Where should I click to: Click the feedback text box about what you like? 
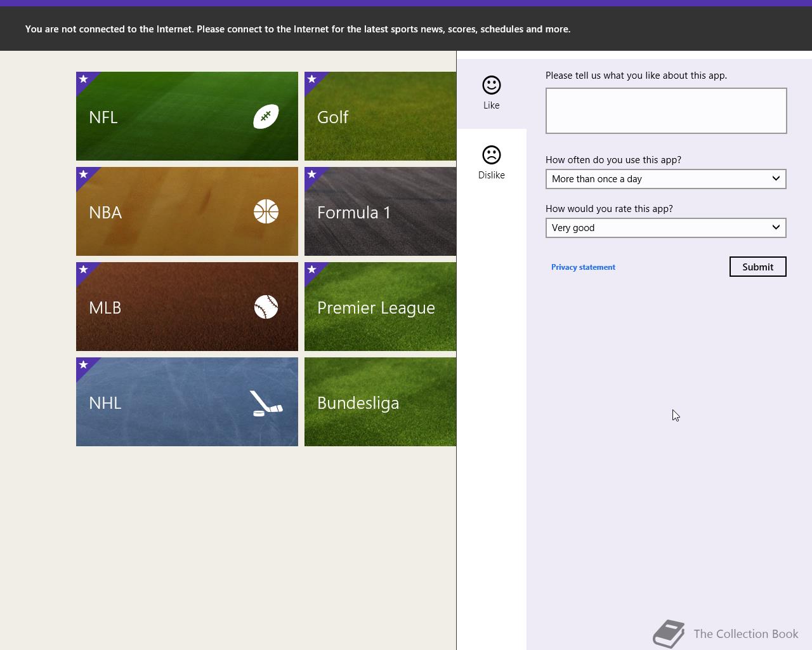click(666, 111)
